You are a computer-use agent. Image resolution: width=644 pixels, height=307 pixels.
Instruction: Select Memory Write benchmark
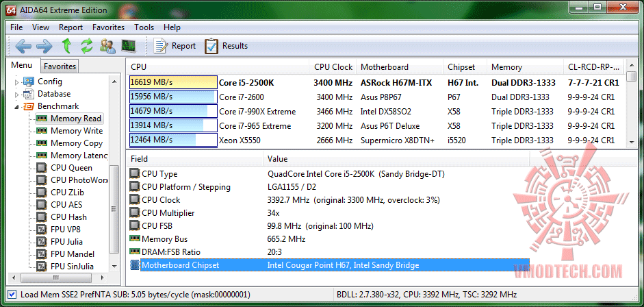(77, 131)
